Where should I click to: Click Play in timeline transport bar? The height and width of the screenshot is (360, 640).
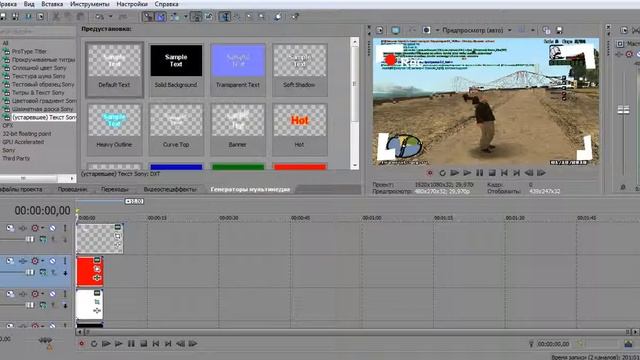pos(119,344)
